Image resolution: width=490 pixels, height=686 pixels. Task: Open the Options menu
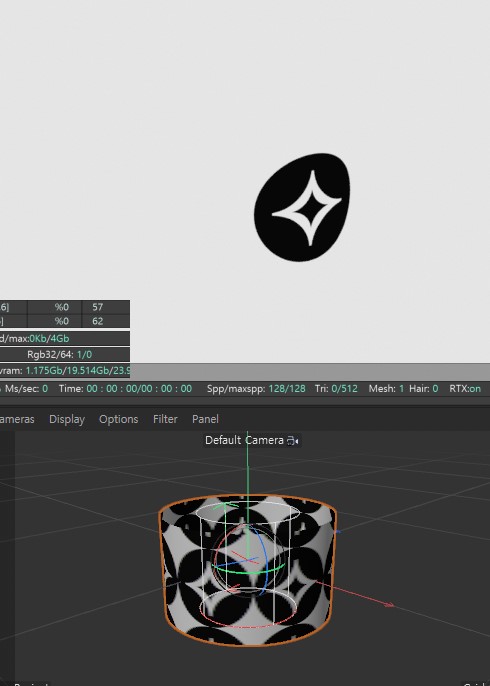(119, 419)
